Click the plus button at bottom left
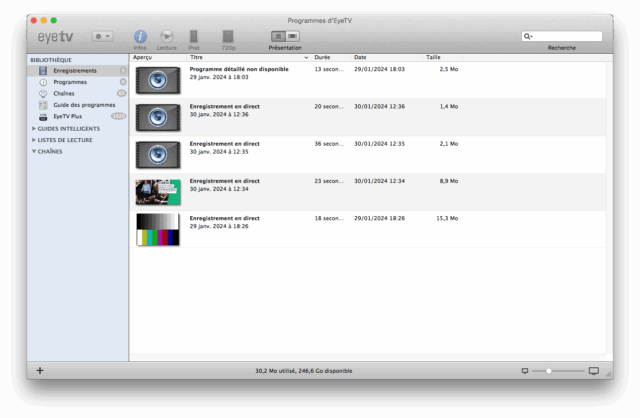This screenshot has width=640, height=418. point(40,370)
